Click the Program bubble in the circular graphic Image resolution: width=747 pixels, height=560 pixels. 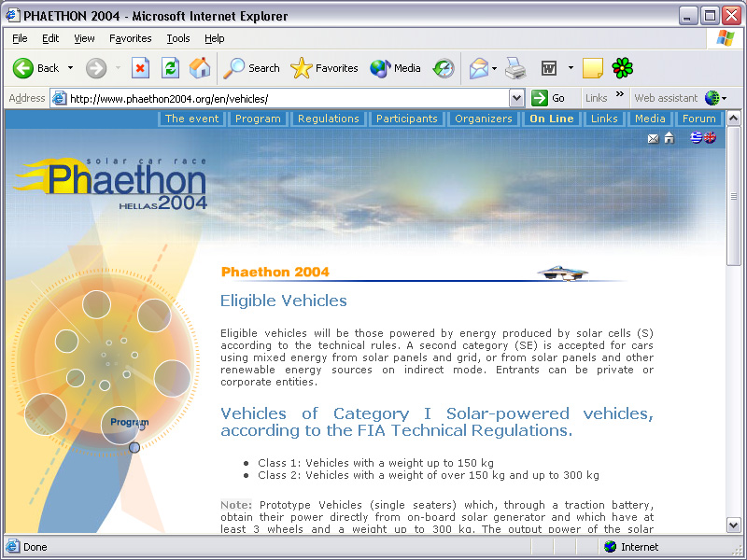coord(120,425)
